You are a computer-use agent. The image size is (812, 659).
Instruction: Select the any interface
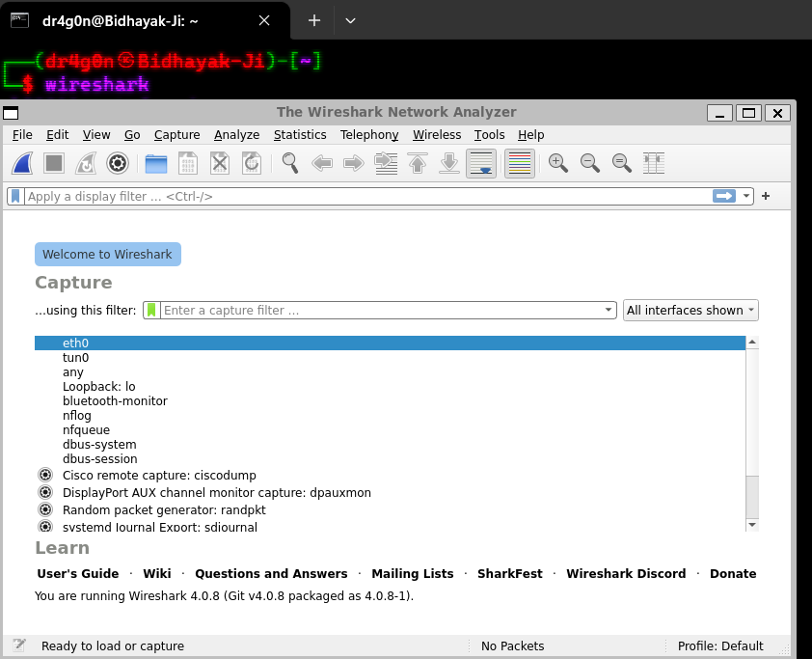[390, 372]
